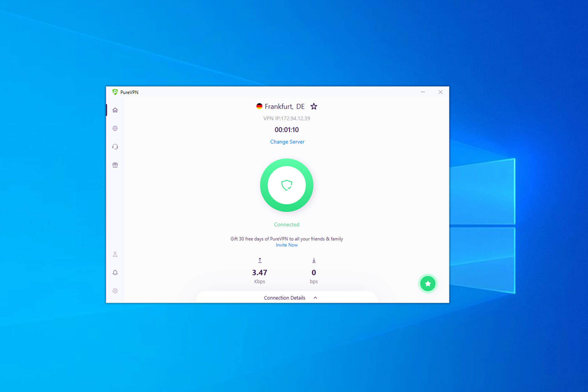Viewport: 588px width, 392px height.
Task: Close the PureVPN window
Action: [x=440, y=92]
